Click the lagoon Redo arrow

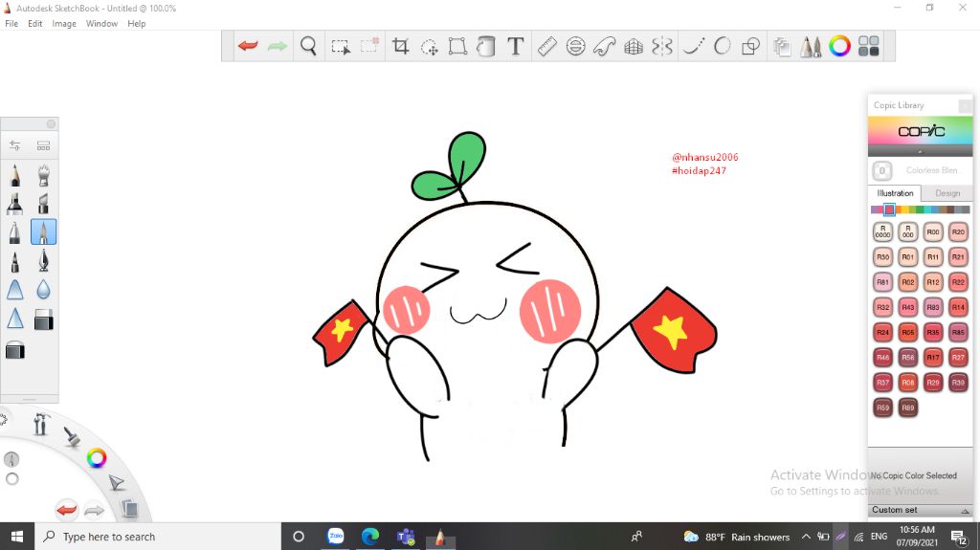[94, 511]
